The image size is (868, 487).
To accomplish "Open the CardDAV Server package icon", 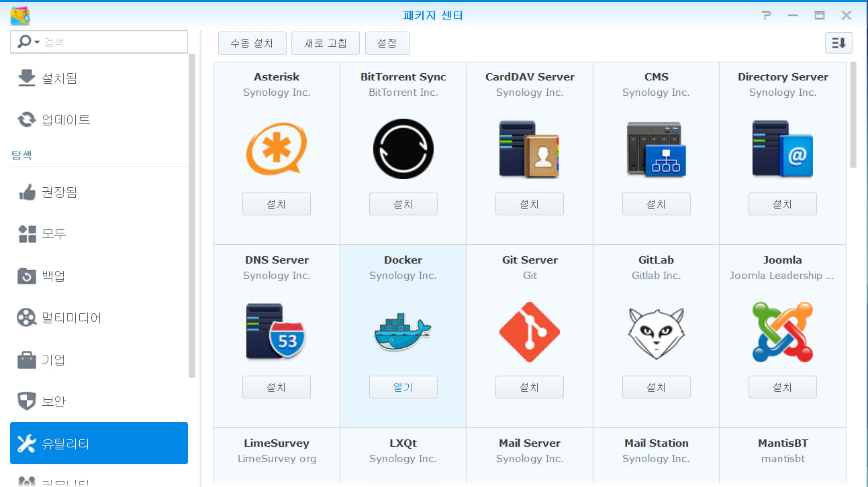I will (x=530, y=149).
